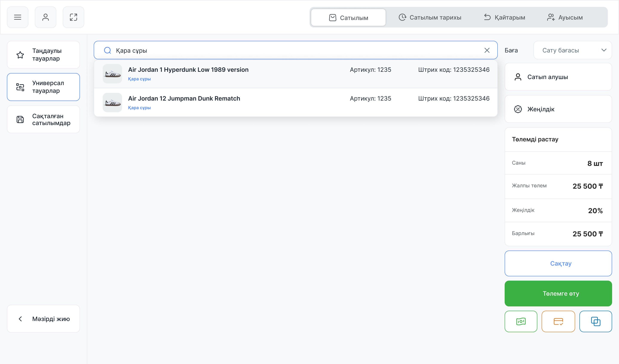This screenshot has width=619, height=364.
Task: Open the Ауысым tab
Action: point(565,17)
